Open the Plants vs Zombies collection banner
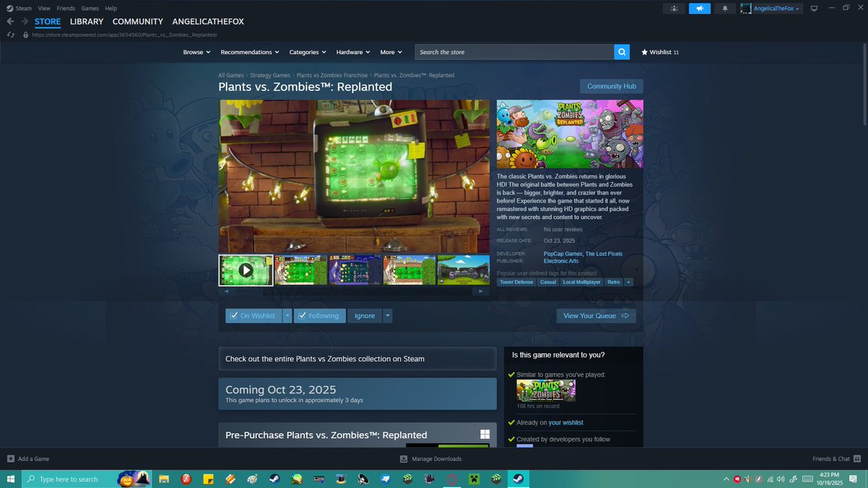The image size is (868, 488). click(x=357, y=359)
